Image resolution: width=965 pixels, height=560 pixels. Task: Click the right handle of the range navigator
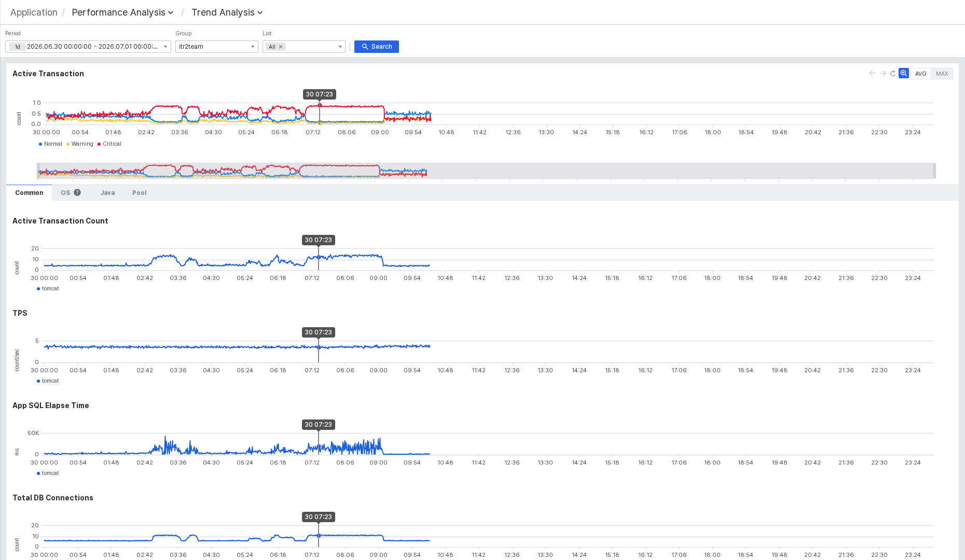(x=934, y=171)
